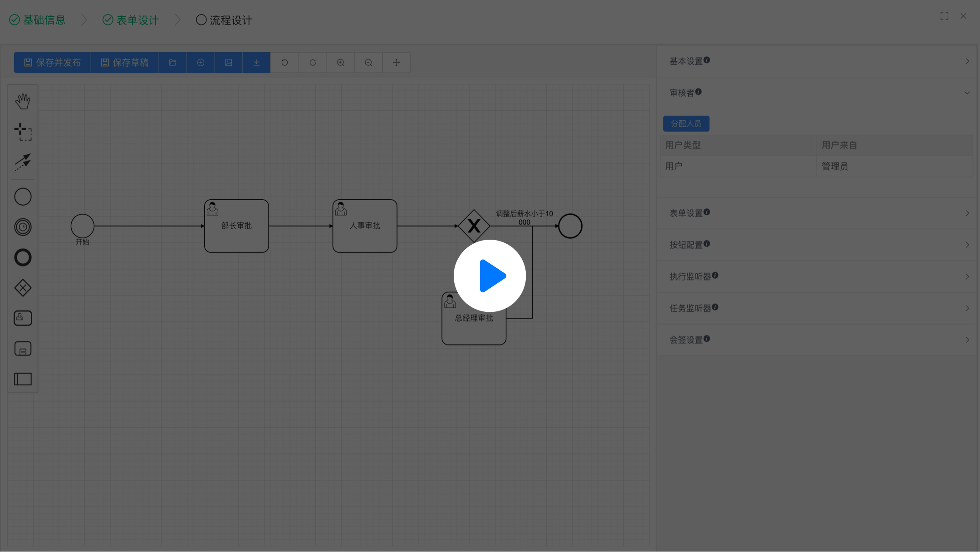
Task: Click the create new diagram plus icon
Action: (201, 63)
